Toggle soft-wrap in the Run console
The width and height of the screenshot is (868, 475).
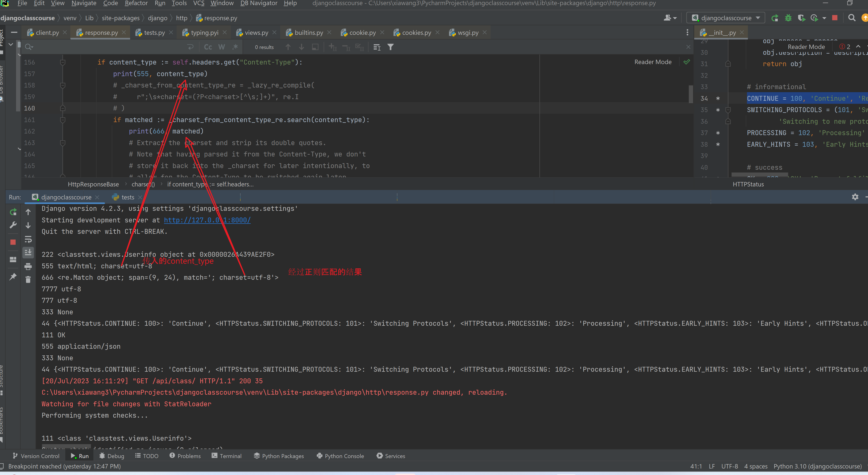coord(28,239)
